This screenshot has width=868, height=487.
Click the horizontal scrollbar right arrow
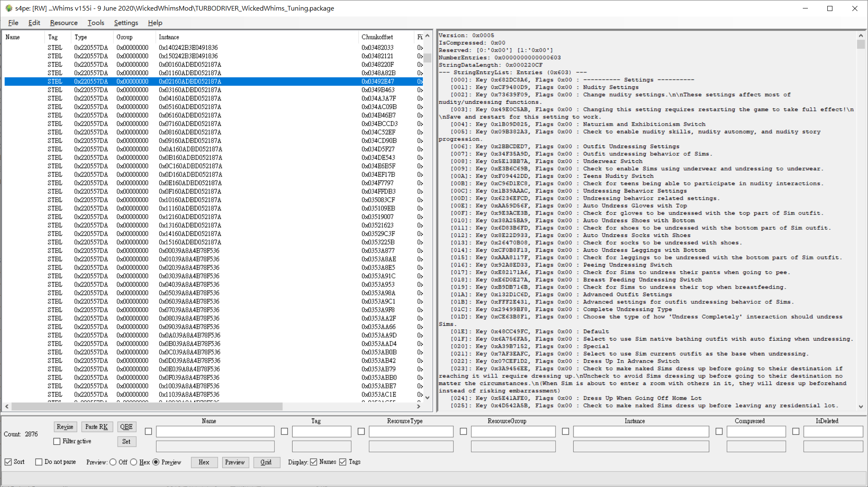[419, 406]
